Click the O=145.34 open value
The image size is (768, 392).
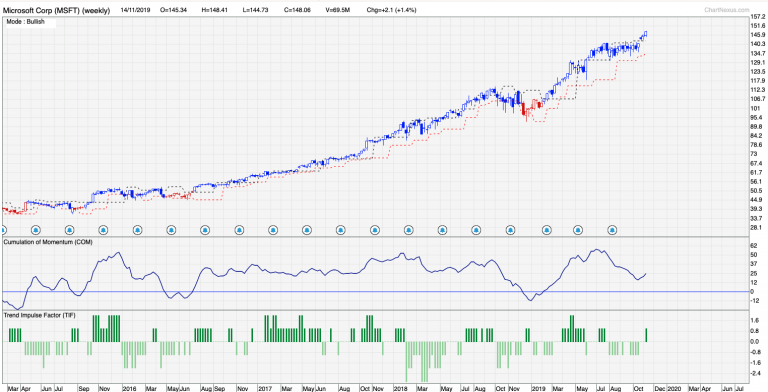point(174,10)
